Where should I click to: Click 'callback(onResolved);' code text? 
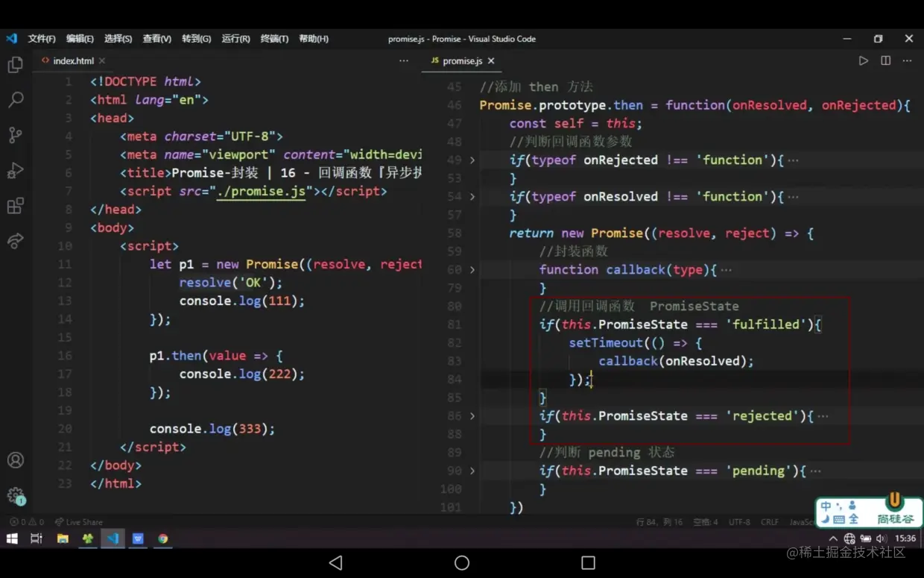(676, 361)
